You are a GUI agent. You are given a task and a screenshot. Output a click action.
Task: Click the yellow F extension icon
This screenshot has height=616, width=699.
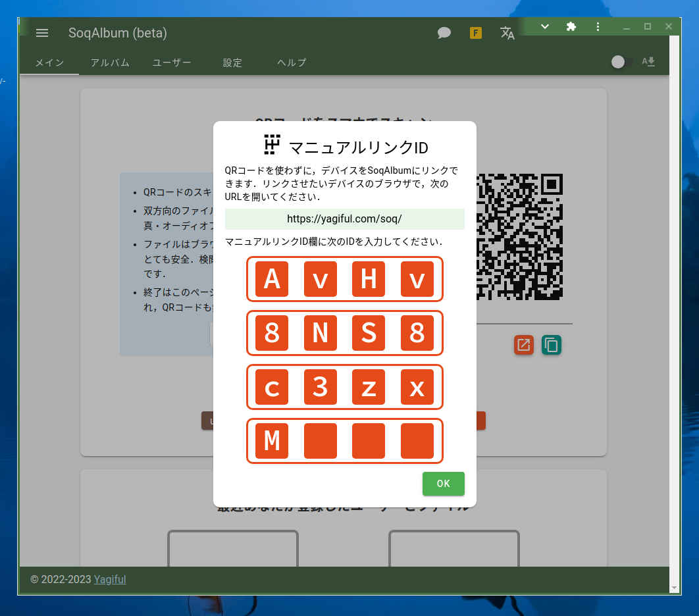click(x=475, y=32)
